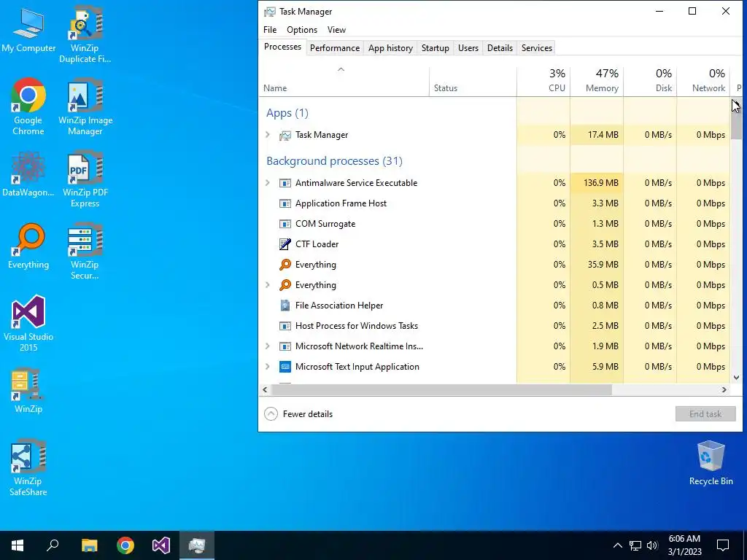Open the network icon in system tray
This screenshot has width=747, height=560.
635,545
